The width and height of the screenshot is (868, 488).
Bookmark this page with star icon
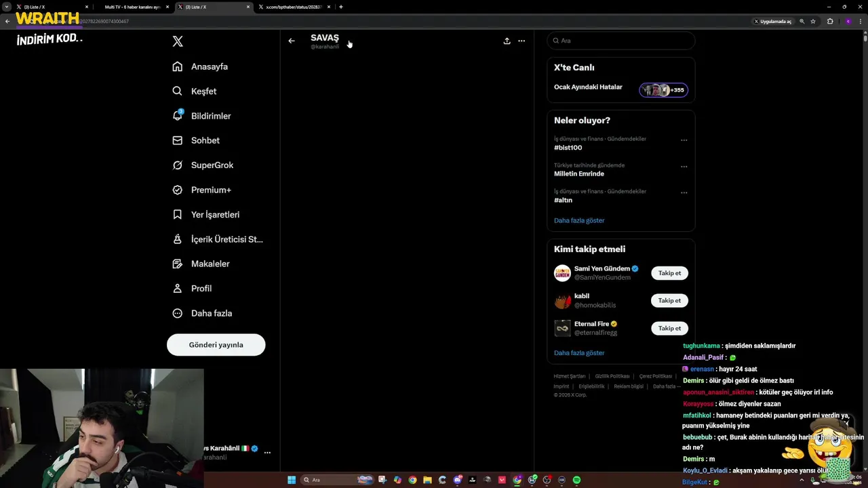point(813,21)
